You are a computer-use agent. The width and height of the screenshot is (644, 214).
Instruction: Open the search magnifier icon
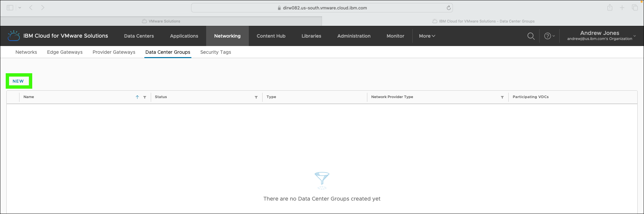click(531, 36)
